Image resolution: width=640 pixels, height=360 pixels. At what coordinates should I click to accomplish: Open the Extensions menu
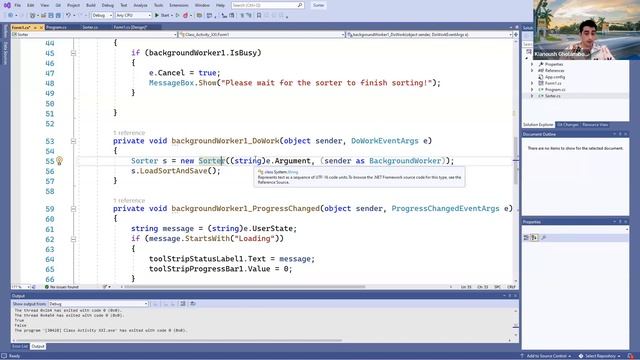pyautogui.click(x=179, y=5)
